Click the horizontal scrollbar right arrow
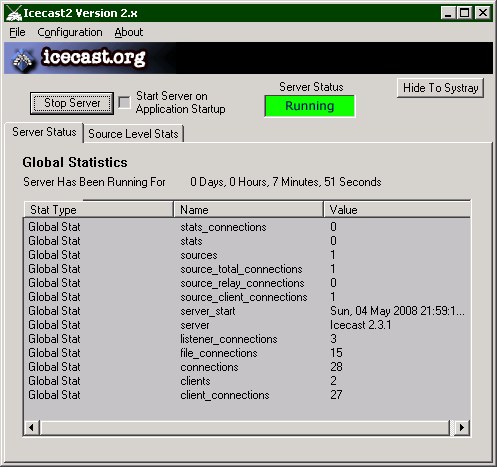The height and width of the screenshot is (467, 497). pyautogui.click(x=462, y=427)
